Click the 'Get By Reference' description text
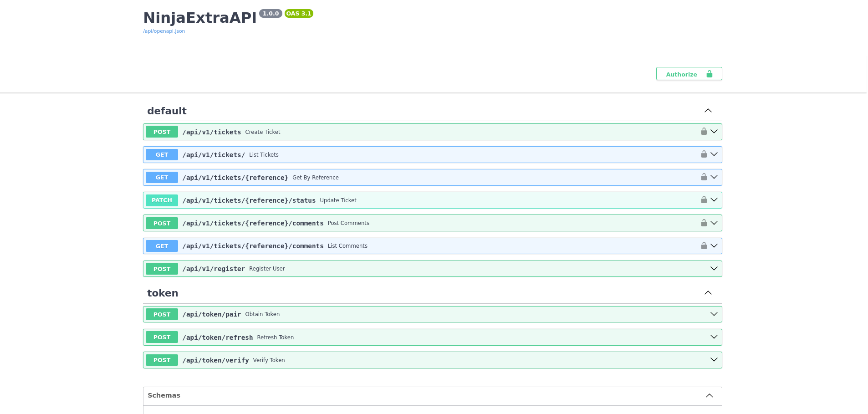Viewport: 868px width, 414px height. click(316, 178)
